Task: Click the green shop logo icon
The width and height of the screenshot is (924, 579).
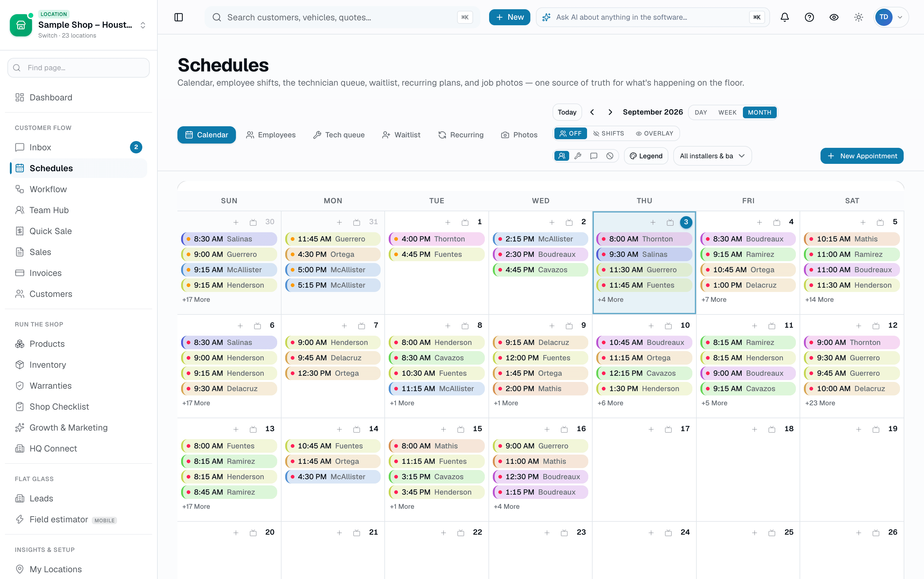Action: 21,25
